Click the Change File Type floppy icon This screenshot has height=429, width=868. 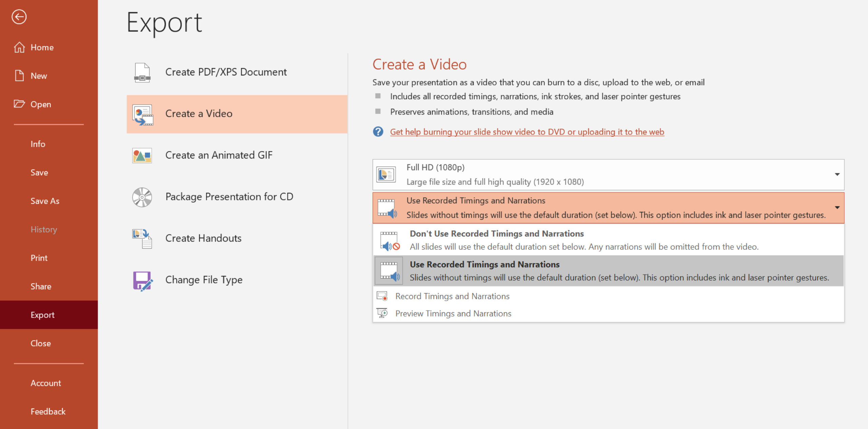pos(142,280)
